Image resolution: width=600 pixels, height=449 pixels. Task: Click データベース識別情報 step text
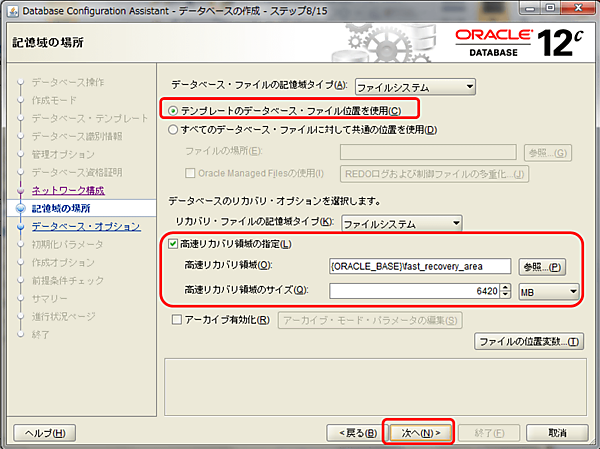(x=77, y=136)
